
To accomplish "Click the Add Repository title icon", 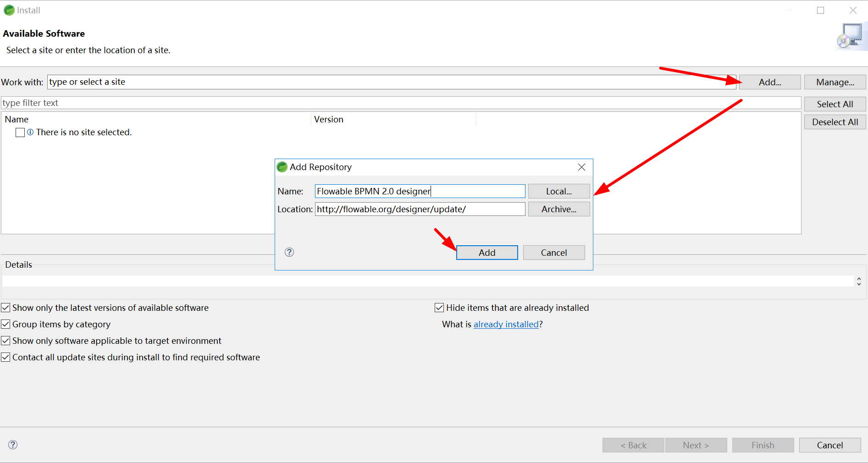I will [x=282, y=167].
